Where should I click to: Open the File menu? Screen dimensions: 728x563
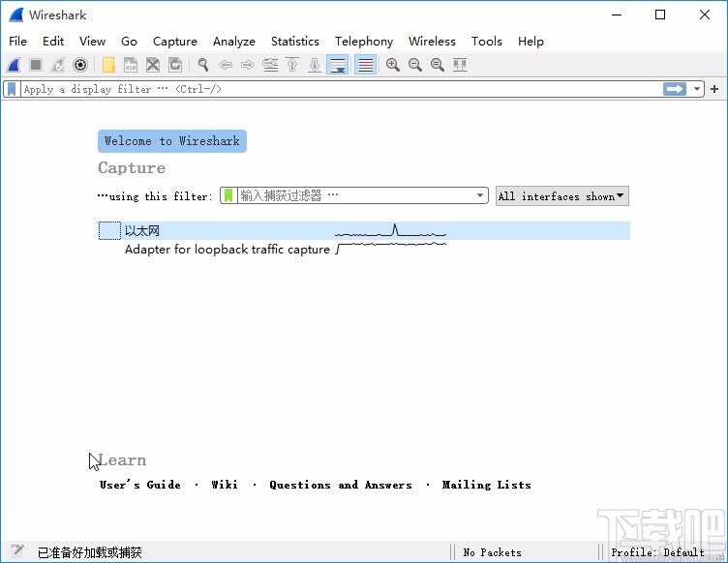click(18, 42)
